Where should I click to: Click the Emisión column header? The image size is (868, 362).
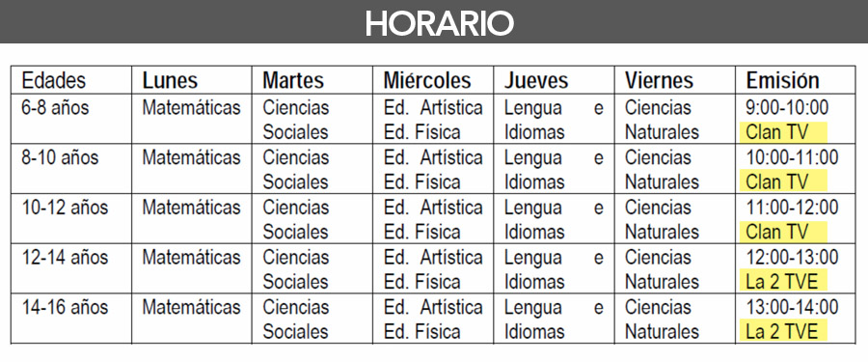(782, 80)
